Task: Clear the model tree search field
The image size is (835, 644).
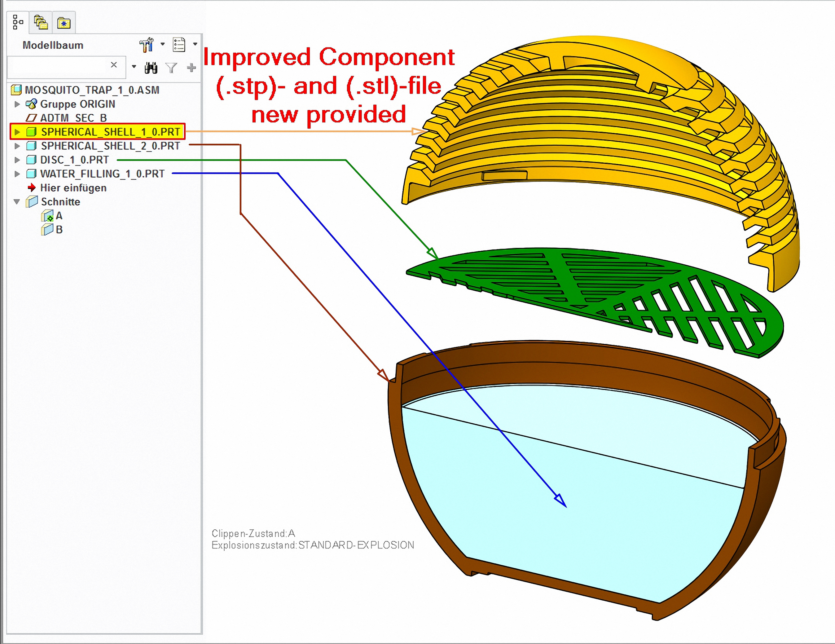Action: pos(113,65)
